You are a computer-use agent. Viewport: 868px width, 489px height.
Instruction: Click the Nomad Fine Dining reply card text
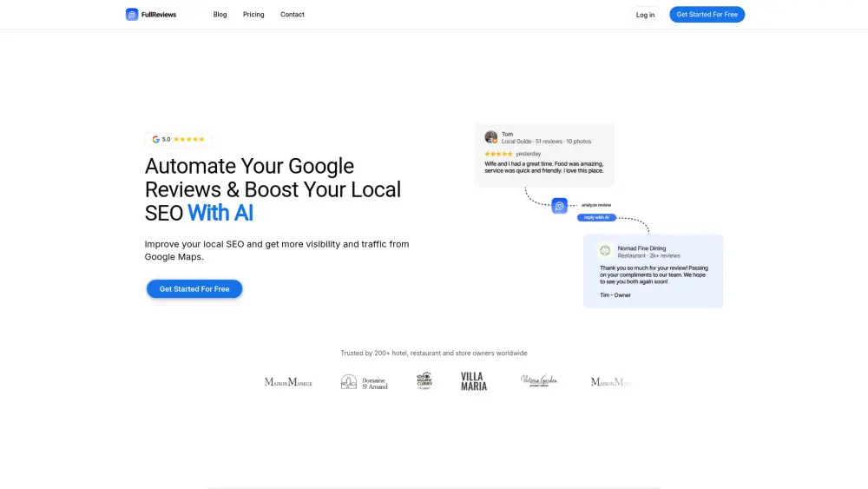coord(654,275)
